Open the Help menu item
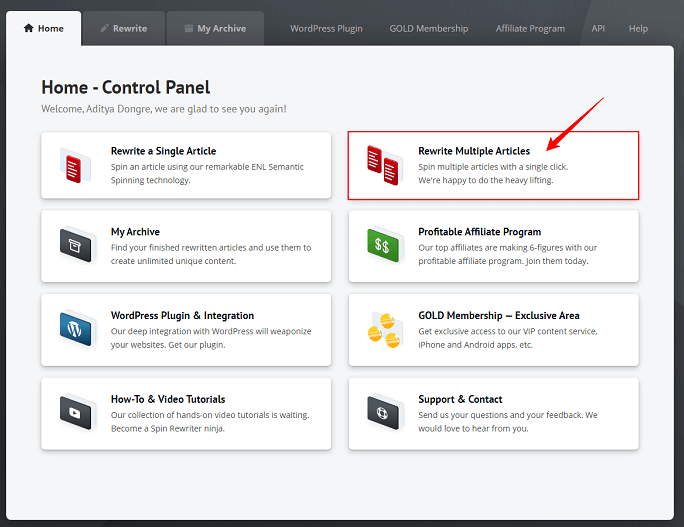This screenshot has height=527, width=684. pos(638,28)
